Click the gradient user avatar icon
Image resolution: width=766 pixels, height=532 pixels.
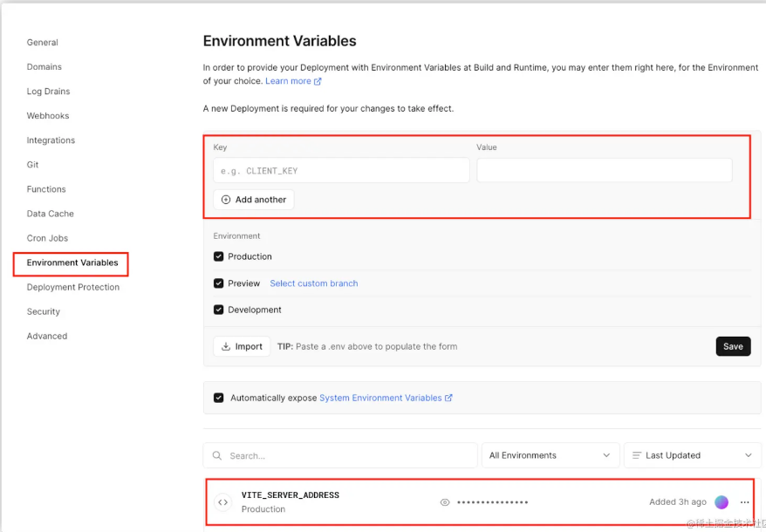click(722, 502)
